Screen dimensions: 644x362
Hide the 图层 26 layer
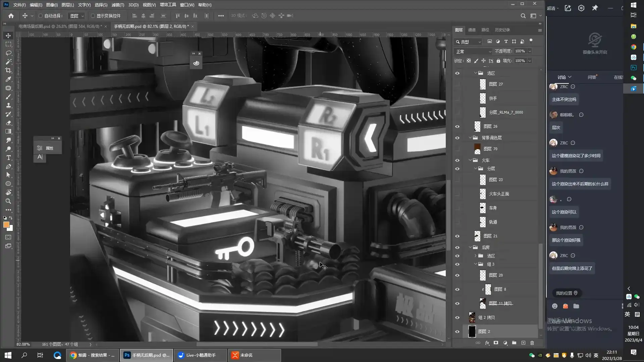point(457,126)
